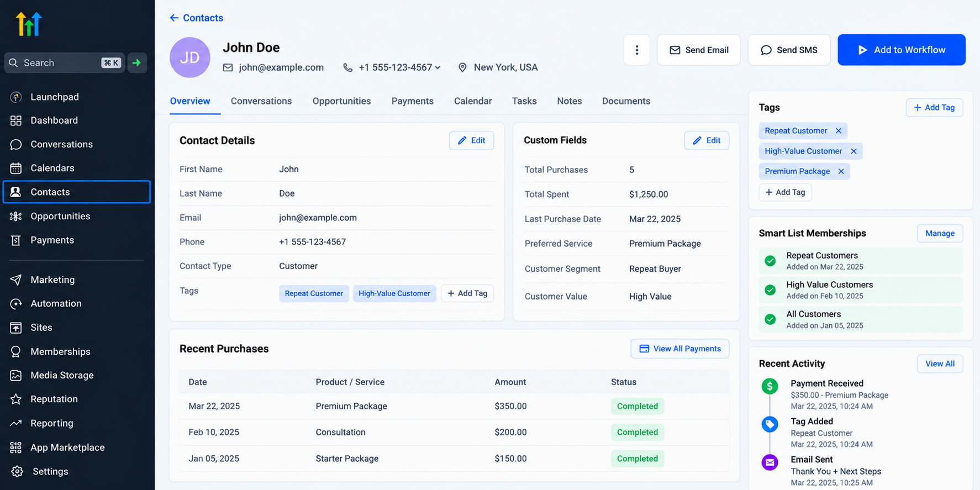Click the Calendars icon in sidebar
Viewport: 980px width, 490px height.
pos(16,168)
